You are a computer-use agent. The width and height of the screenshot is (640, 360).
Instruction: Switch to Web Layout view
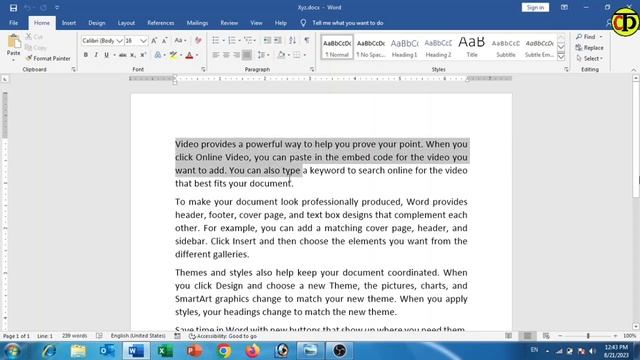click(546, 336)
